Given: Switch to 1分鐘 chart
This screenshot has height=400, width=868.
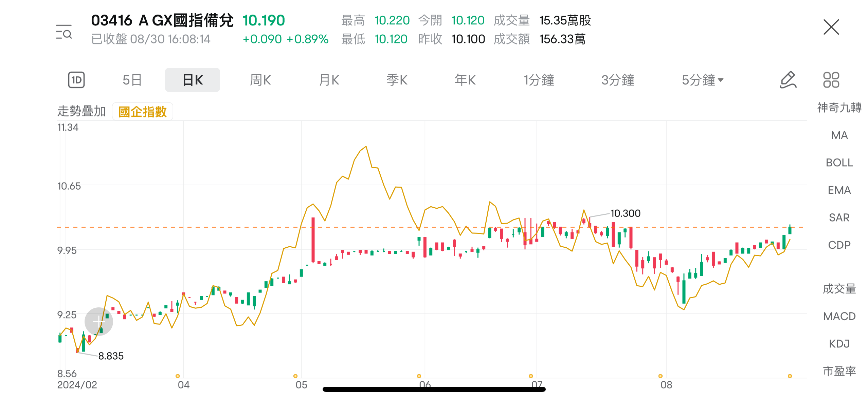Looking at the screenshot, I should coord(539,80).
